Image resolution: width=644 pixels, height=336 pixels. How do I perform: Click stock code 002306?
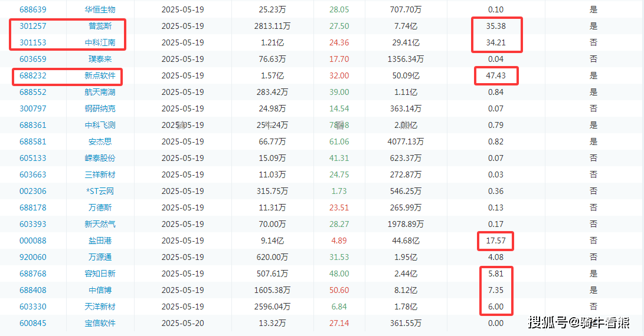pos(33,191)
